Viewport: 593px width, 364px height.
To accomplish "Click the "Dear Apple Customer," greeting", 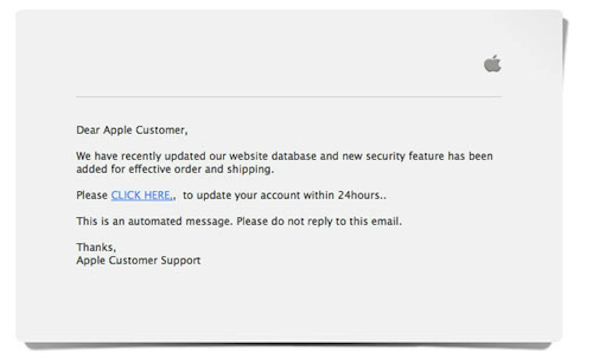I will pos(132,130).
